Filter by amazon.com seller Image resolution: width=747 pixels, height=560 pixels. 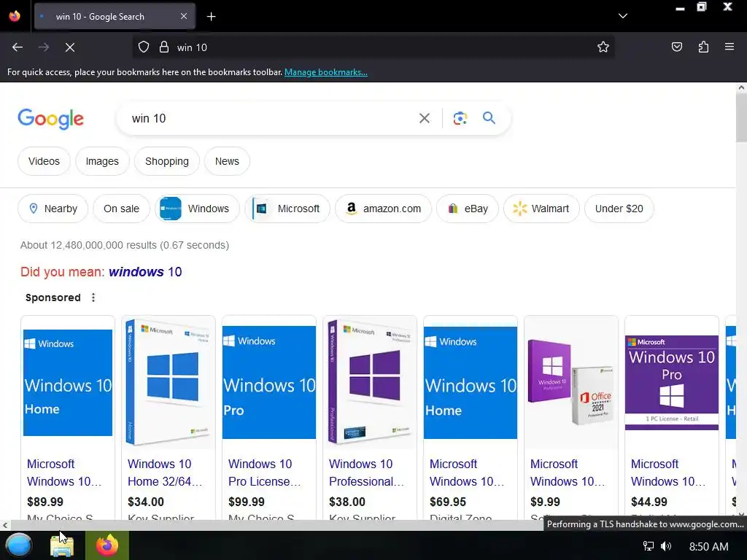[x=383, y=209]
